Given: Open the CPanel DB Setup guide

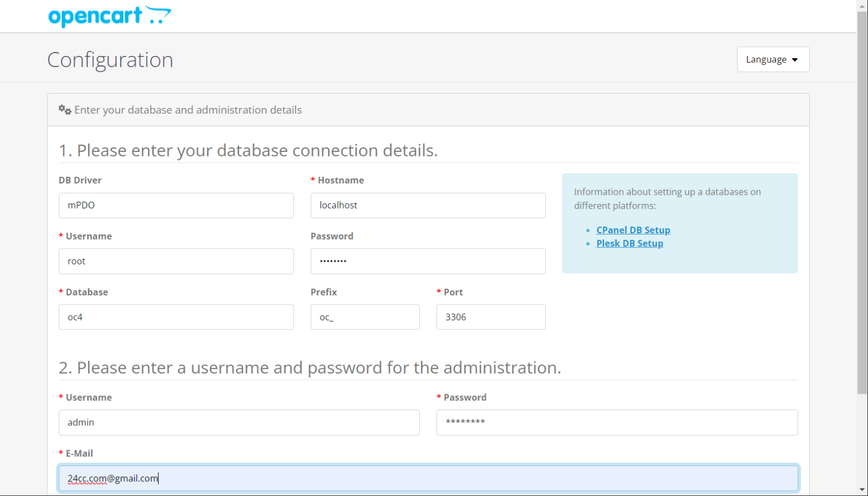Looking at the screenshot, I should point(633,229).
